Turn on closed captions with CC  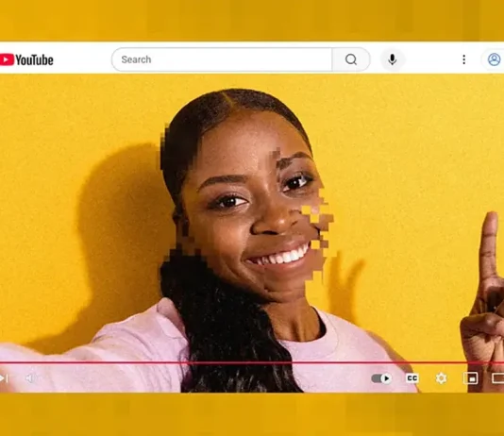tap(412, 378)
